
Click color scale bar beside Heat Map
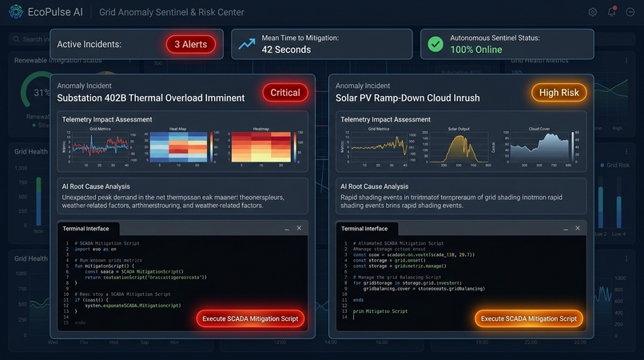(212, 147)
